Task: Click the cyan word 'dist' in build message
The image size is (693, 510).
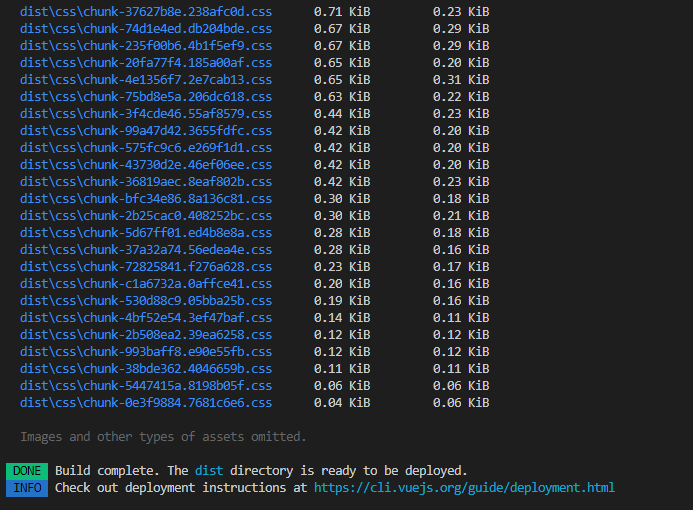Action: coord(209,471)
